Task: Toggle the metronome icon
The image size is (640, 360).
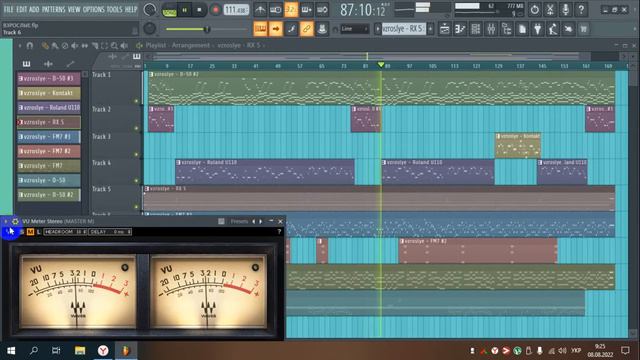Action: (x=260, y=10)
